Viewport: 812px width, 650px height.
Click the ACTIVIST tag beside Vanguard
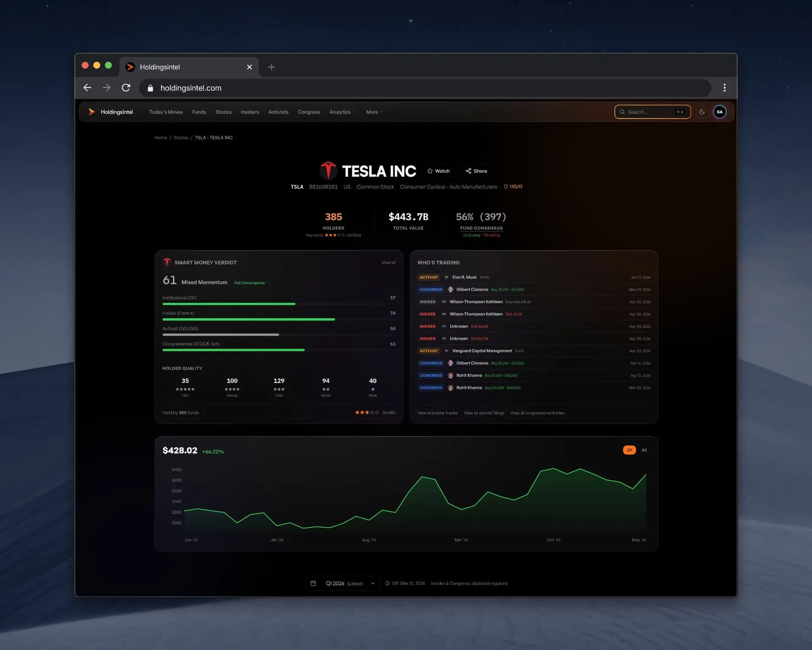coord(429,351)
